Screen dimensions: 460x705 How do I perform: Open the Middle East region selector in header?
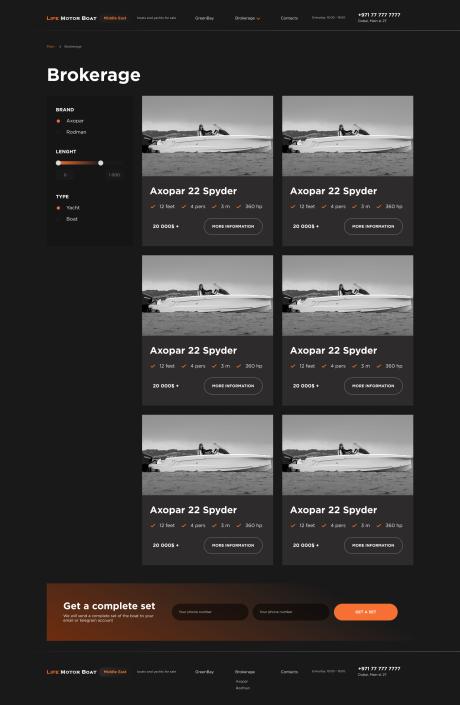115,18
